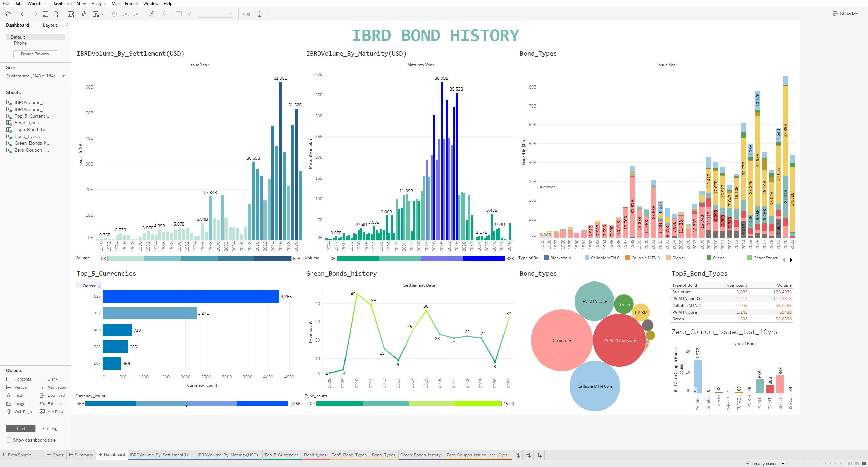Image resolution: width=868 pixels, height=467 pixels.
Task: Open Top_5_Currenci sheet from Sheets list
Action: (x=32, y=116)
